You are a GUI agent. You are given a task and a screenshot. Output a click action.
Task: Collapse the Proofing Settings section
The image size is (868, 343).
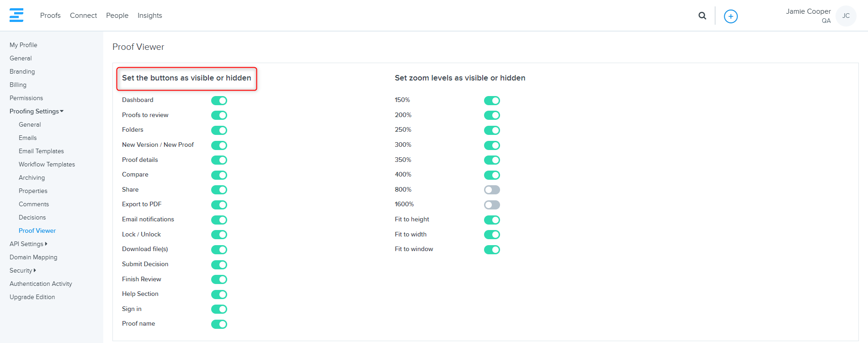pos(37,111)
